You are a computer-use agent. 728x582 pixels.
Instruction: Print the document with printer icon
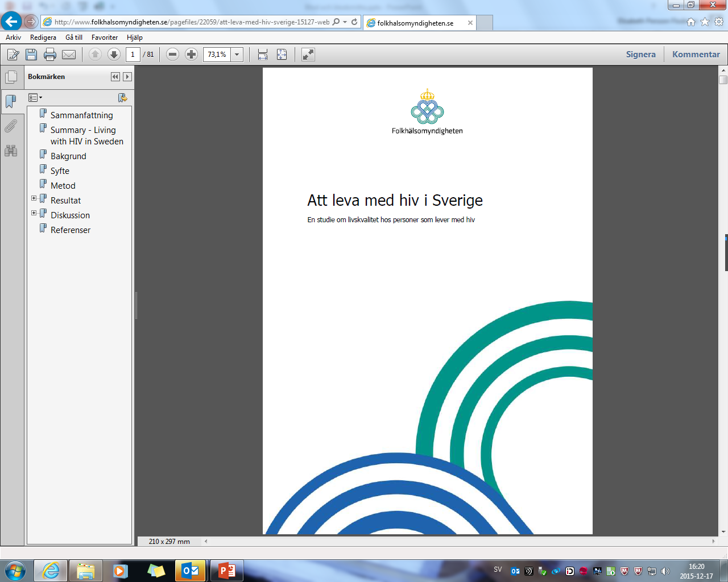(x=50, y=55)
